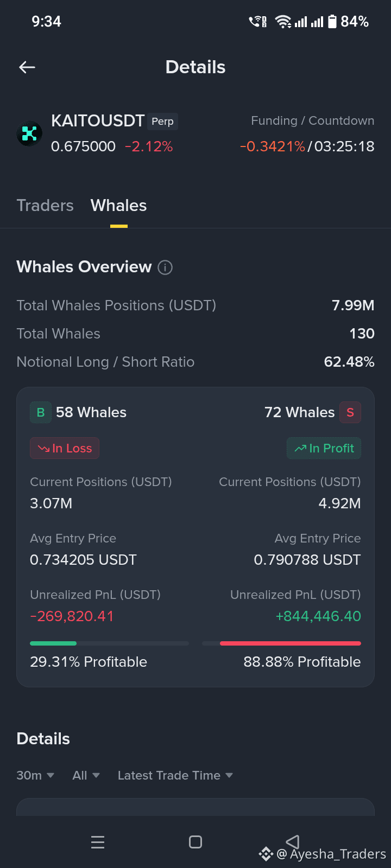Tap the battery status icon
Viewport: 391px width, 868px height.
coord(332,22)
